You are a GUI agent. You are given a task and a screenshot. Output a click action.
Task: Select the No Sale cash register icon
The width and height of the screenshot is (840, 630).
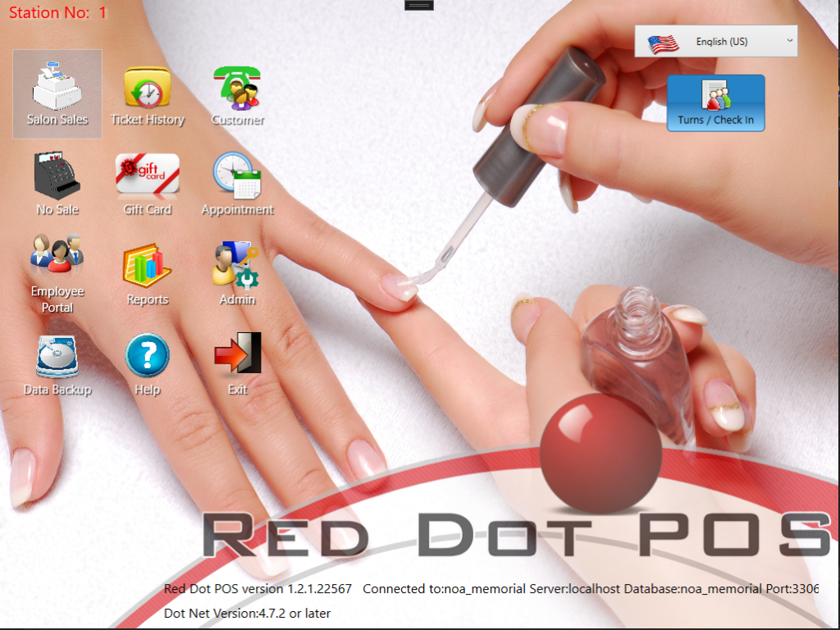click(57, 184)
